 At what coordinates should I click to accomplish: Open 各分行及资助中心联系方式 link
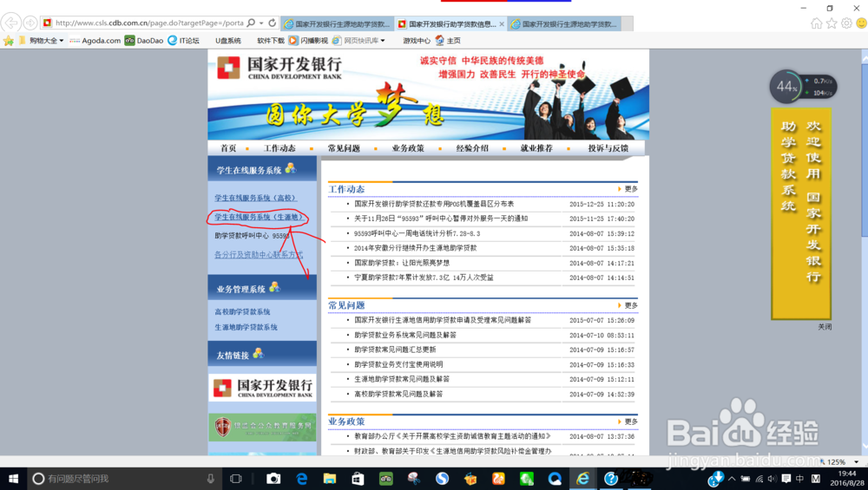[x=259, y=255]
